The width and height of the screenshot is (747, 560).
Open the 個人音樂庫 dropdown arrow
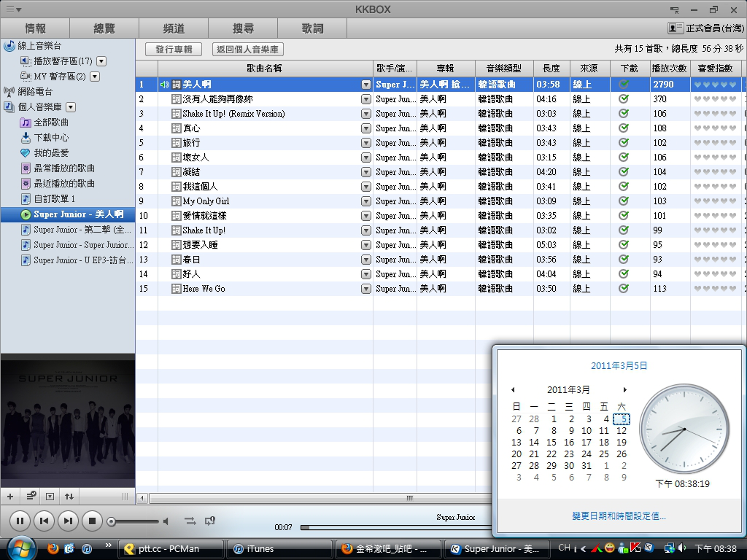pyautogui.click(x=71, y=107)
